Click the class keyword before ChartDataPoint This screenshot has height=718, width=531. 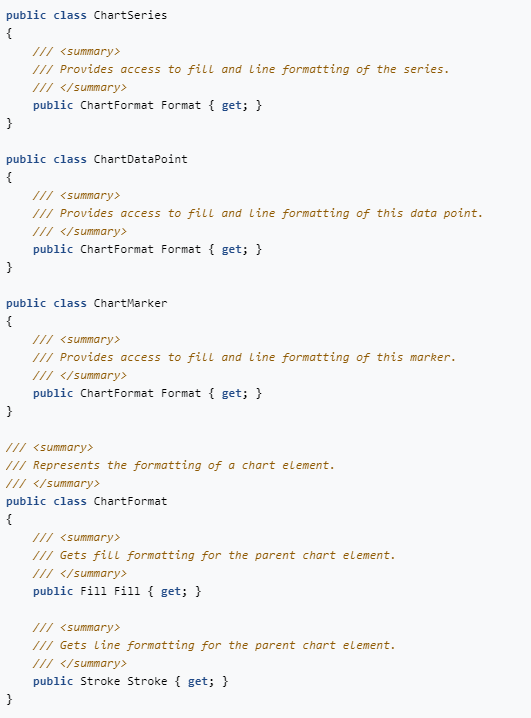coord(70,159)
